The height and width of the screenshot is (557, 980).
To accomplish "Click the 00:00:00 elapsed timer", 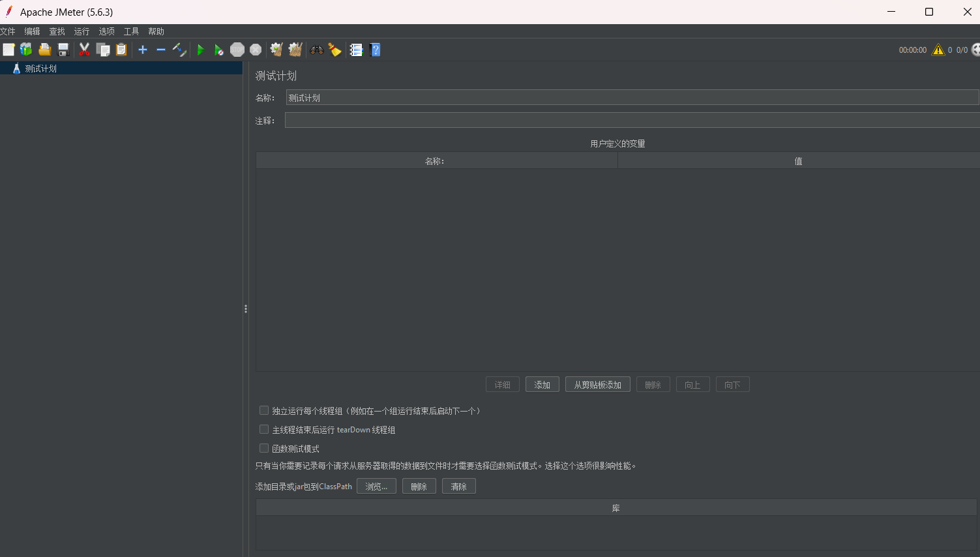I will tap(913, 50).
